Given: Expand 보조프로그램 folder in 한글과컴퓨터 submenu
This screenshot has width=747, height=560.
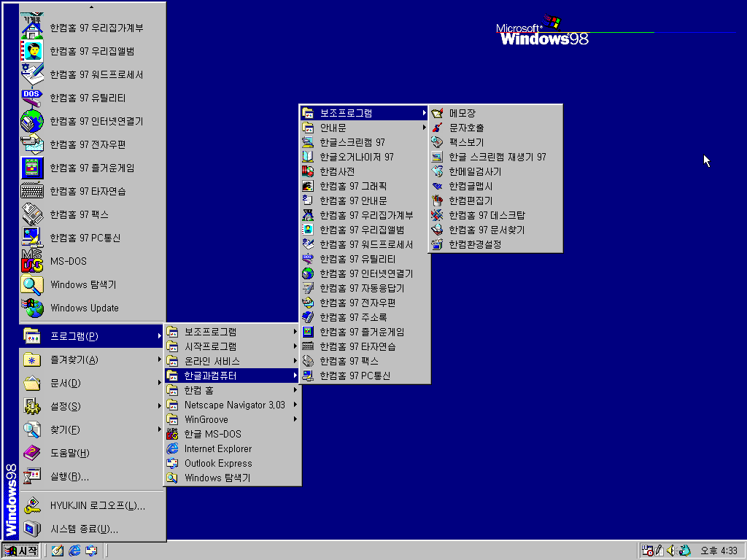Looking at the screenshot, I should [x=365, y=113].
